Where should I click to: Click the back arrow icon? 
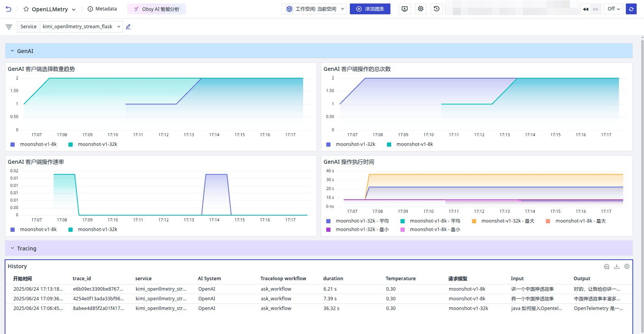pos(9,9)
